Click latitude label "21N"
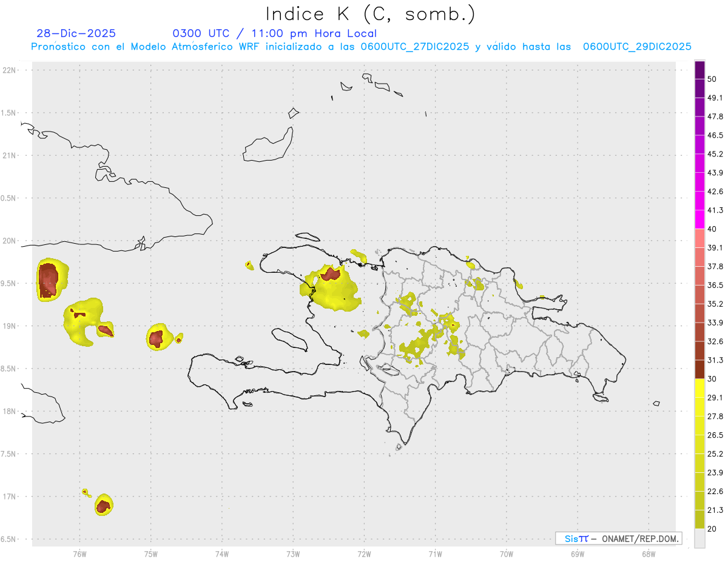The image size is (728, 562). (x=8, y=156)
